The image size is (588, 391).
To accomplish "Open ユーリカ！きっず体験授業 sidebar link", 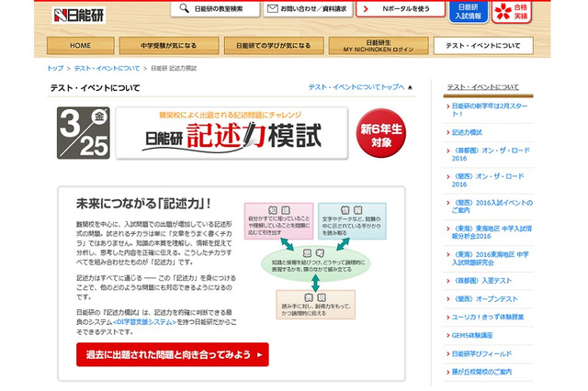I will [x=488, y=317].
